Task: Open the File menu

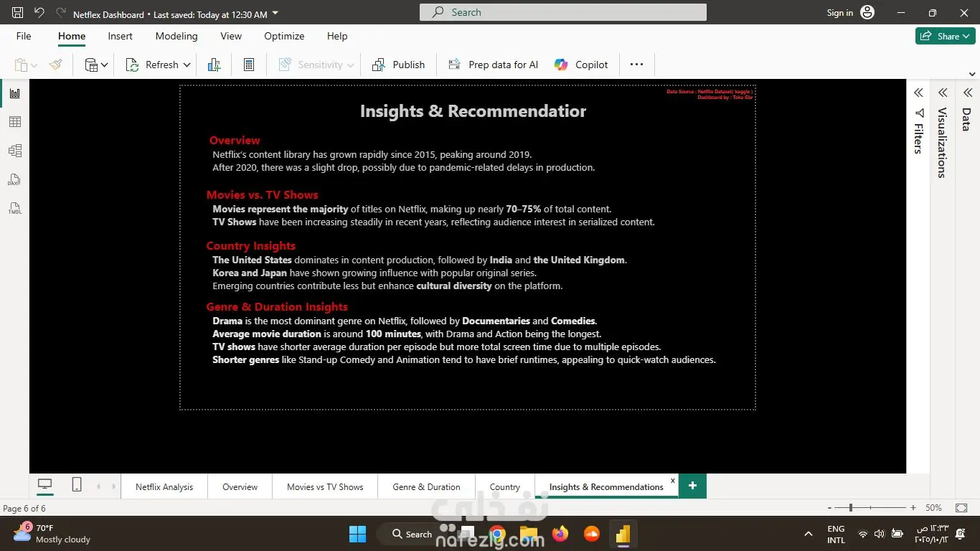Action: pos(24,36)
